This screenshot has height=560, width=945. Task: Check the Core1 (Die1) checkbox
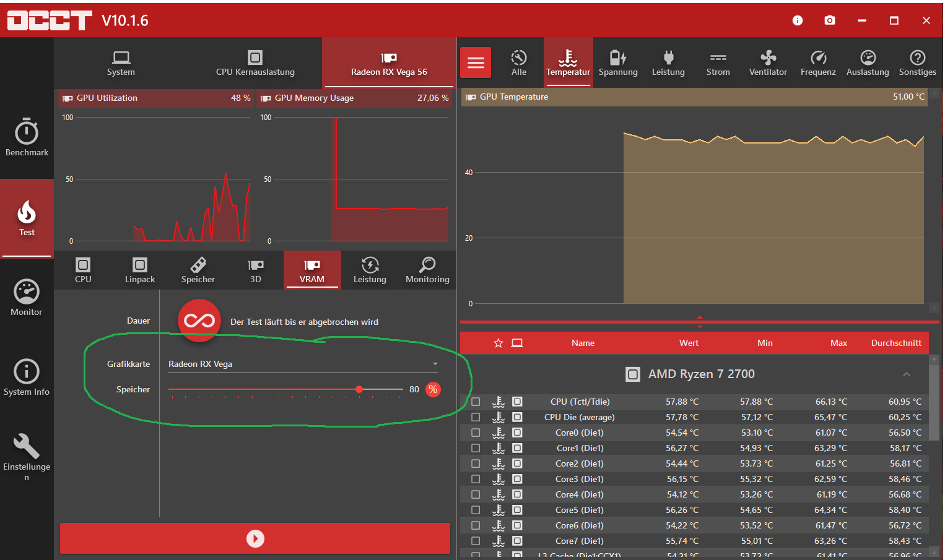click(x=476, y=448)
